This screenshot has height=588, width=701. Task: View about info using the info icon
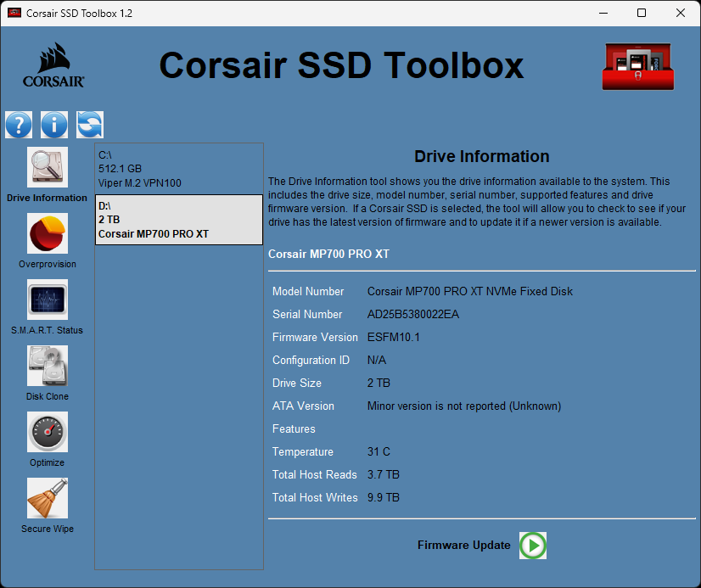pyautogui.click(x=54, y=124)
